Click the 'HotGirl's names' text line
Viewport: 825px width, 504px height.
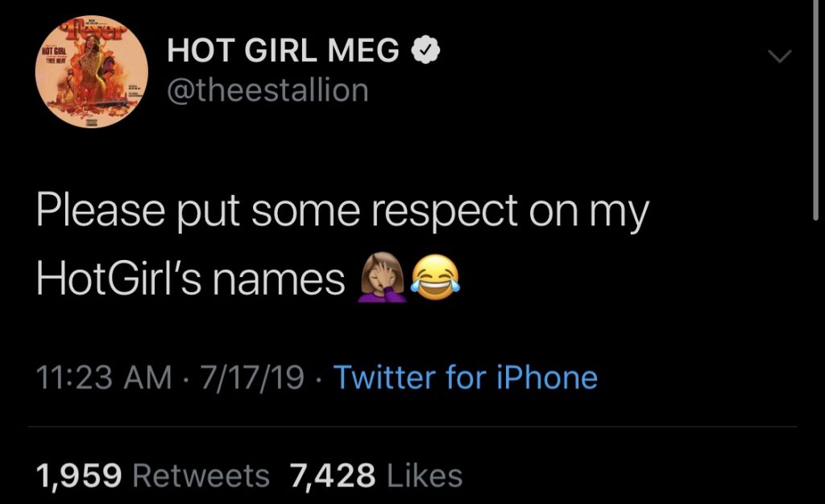tap(190, 279)
